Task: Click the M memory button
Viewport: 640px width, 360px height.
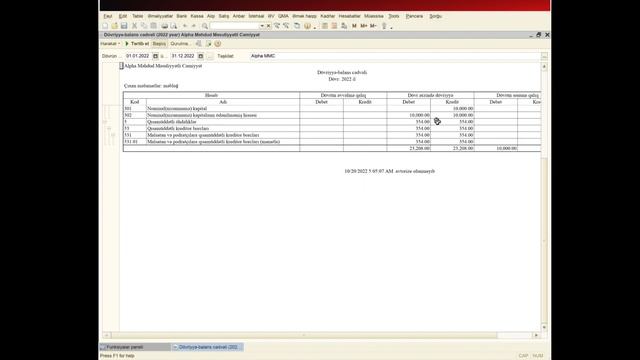Action: tap(354, 26)
